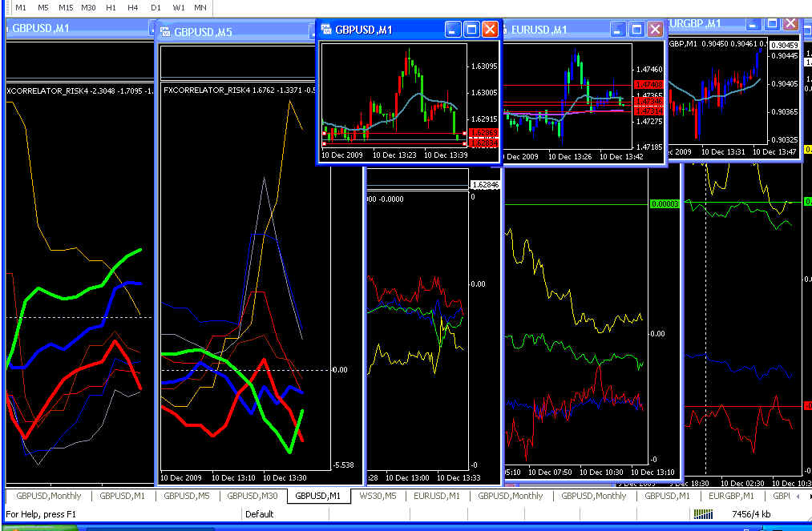Image resolution: width=812 pixels, height=531 pixels.
Task: Click the 0.90459 price label in EURGBP chart
Action: click(x=784, y=46)
